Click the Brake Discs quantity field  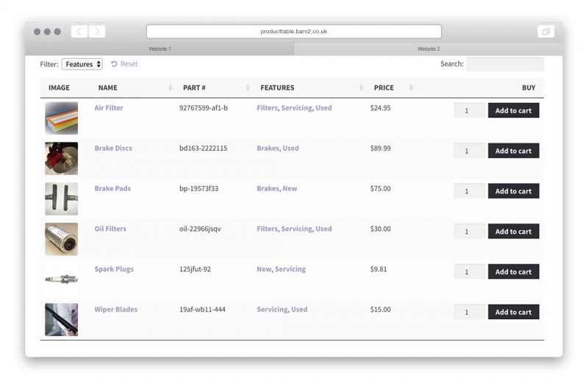[470, 151]
